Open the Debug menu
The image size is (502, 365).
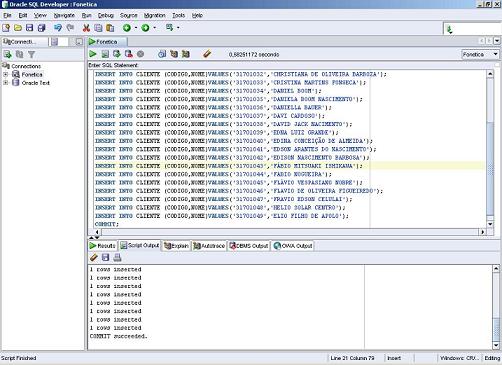click(x=106, y=15)
